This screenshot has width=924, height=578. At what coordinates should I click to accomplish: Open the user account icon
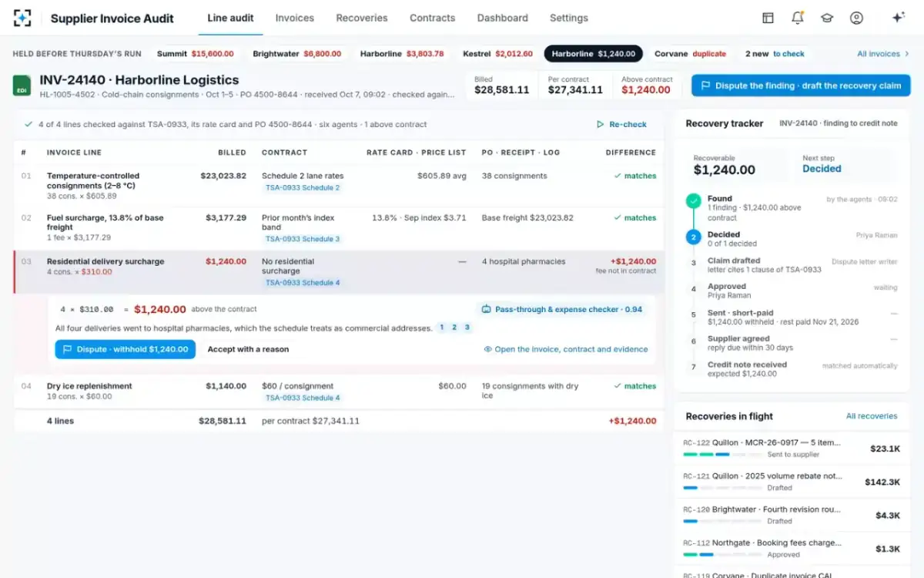point(856,18)
